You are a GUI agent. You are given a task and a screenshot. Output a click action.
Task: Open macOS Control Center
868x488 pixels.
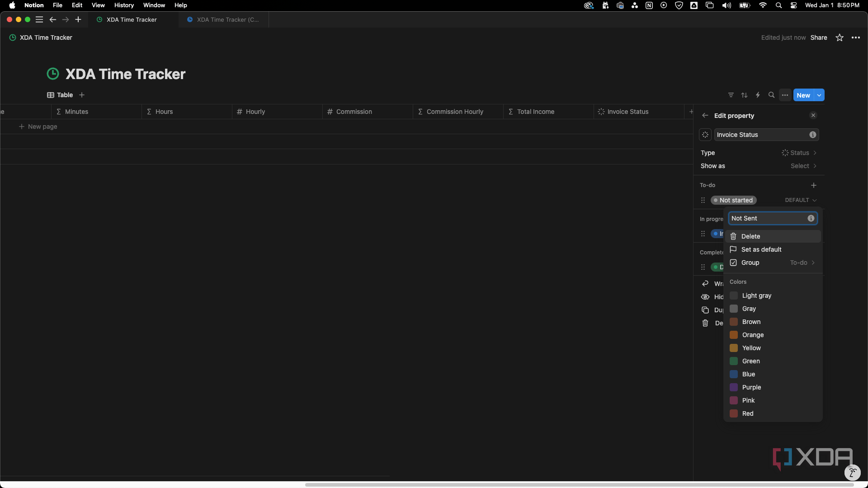793,5
